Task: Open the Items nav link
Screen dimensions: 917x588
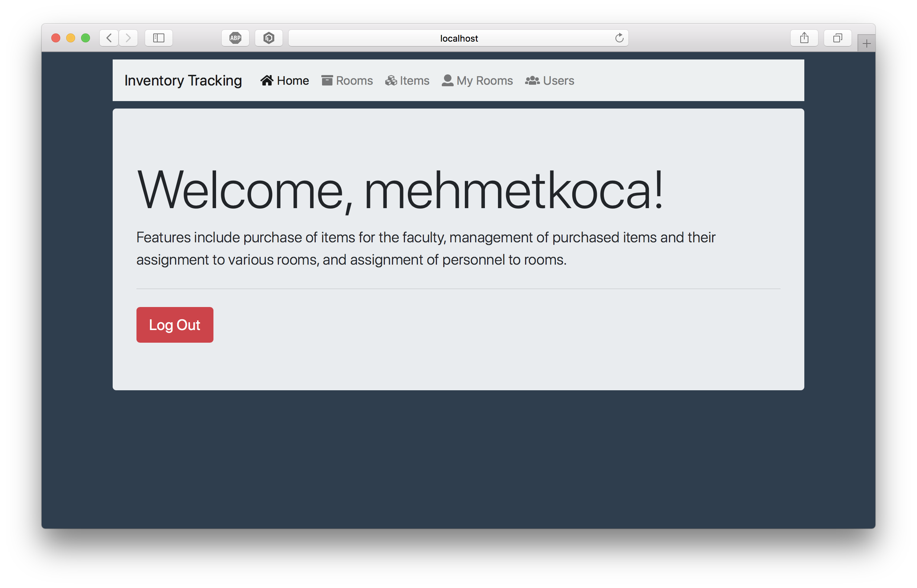Action: (x=414, y=81)
